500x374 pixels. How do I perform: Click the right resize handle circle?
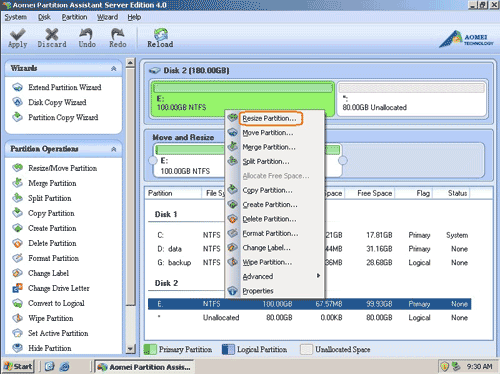coord(343,161)
